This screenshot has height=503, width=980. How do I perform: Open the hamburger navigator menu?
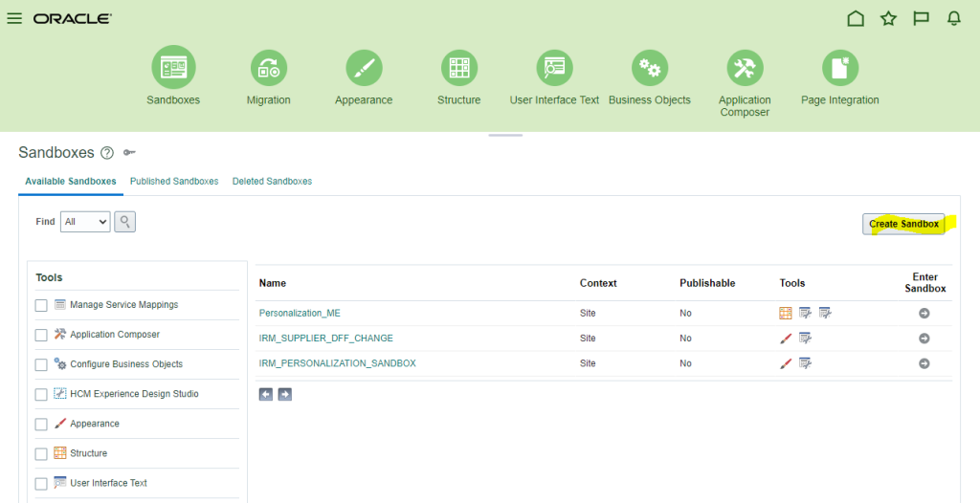14,18
